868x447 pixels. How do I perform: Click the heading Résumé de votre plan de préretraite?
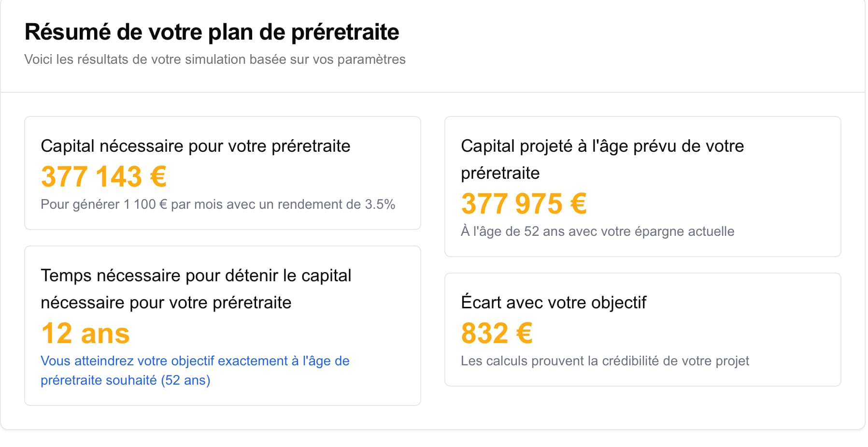coord(212,32)
